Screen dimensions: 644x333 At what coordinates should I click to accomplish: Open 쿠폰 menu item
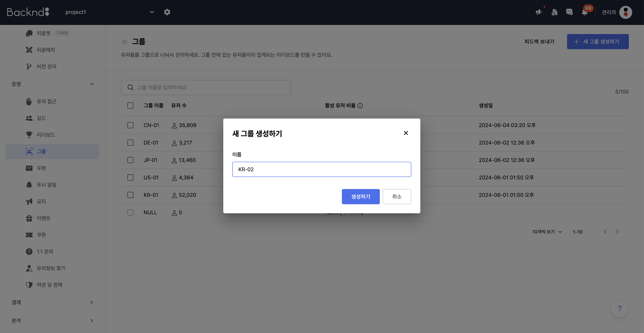[x=52, y=235]
